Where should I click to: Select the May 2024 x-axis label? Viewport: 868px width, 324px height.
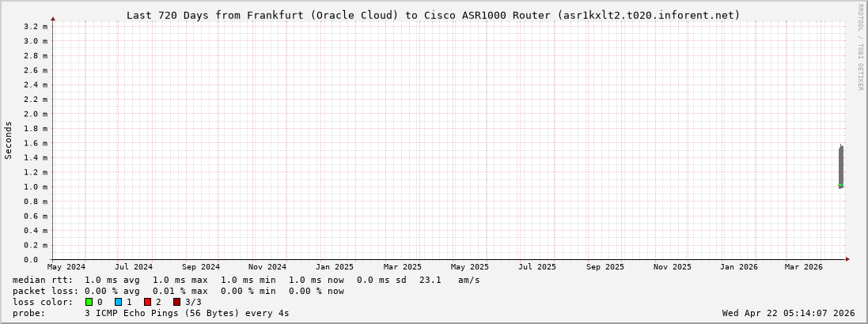click(x=66, y=267)
